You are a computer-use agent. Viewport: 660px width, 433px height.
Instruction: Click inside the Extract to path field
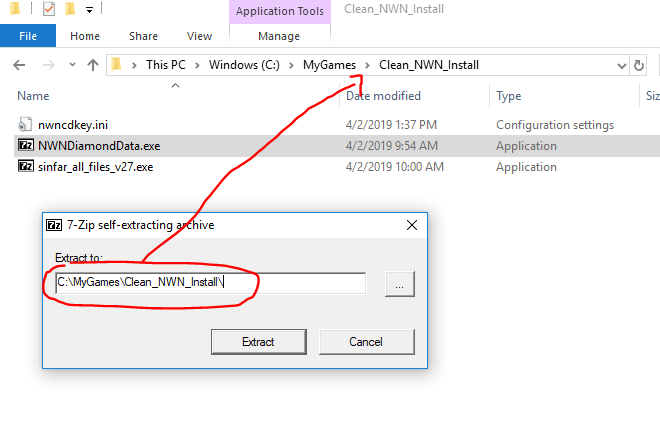[210, 283]
